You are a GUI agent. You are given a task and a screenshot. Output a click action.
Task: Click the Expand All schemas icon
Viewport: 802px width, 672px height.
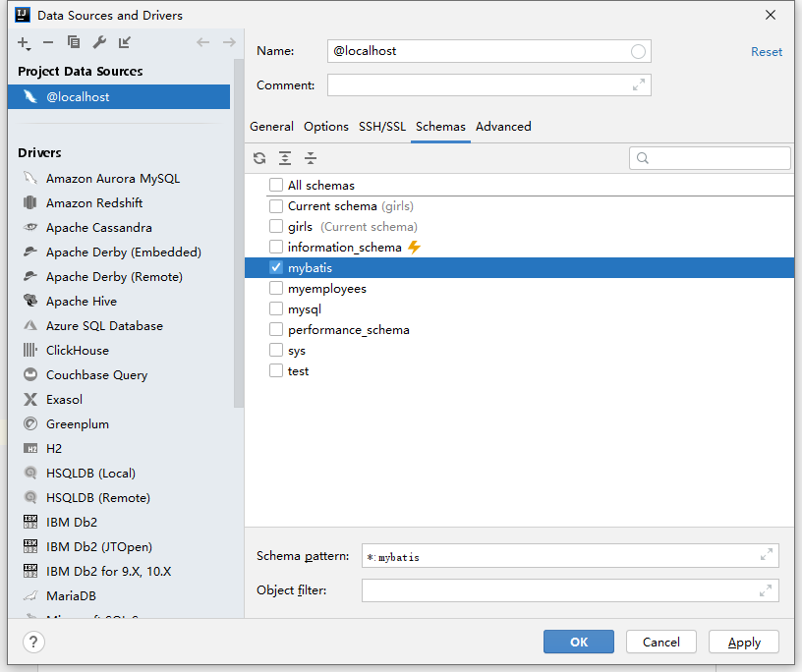285,158
